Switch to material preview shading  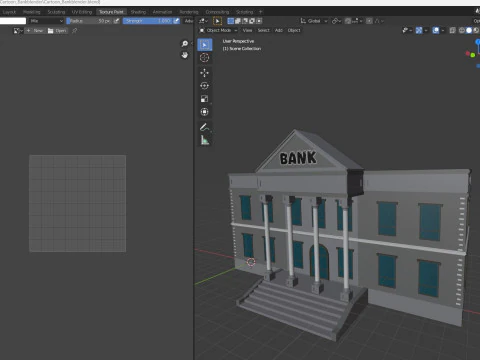(x=476, y=30)
